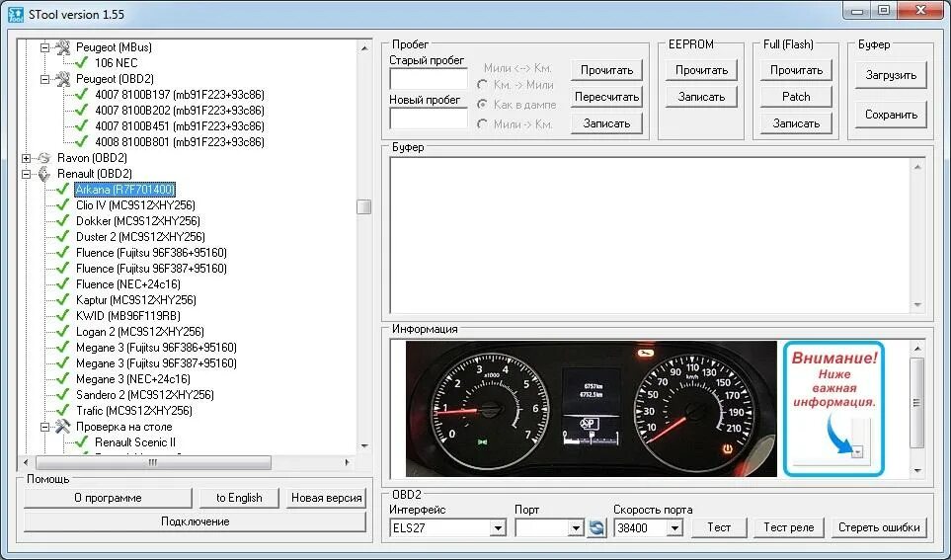Select 4007 8100B197 entry
The width and height of the screenshot is (951, 560).
pos(180,94)
